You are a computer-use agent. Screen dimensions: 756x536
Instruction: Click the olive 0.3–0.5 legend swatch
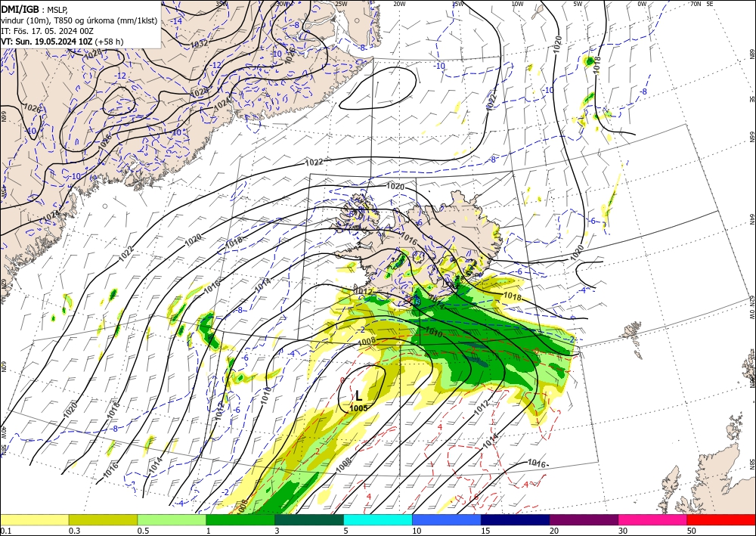(103, 519)
